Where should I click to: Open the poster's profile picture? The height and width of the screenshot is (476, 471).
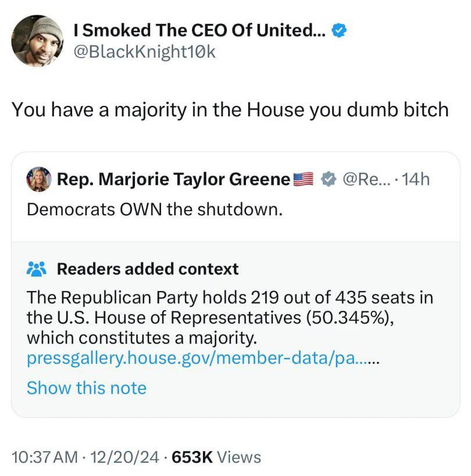point(38,41)
